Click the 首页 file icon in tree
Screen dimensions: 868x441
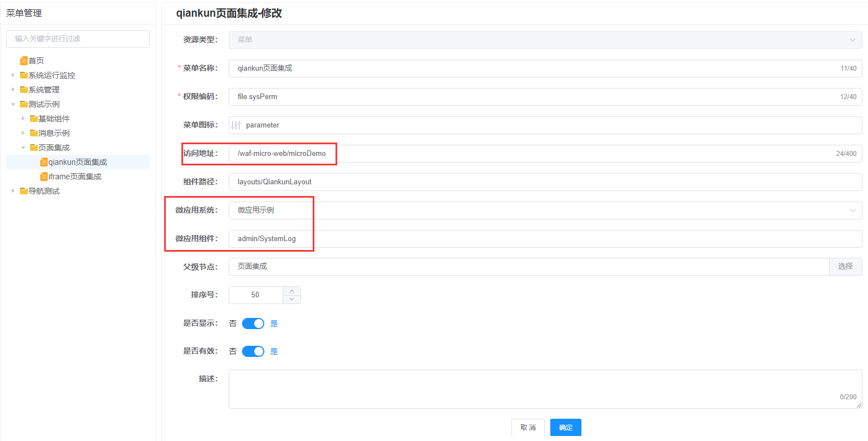pyautogui.click(x=24, y=61)
